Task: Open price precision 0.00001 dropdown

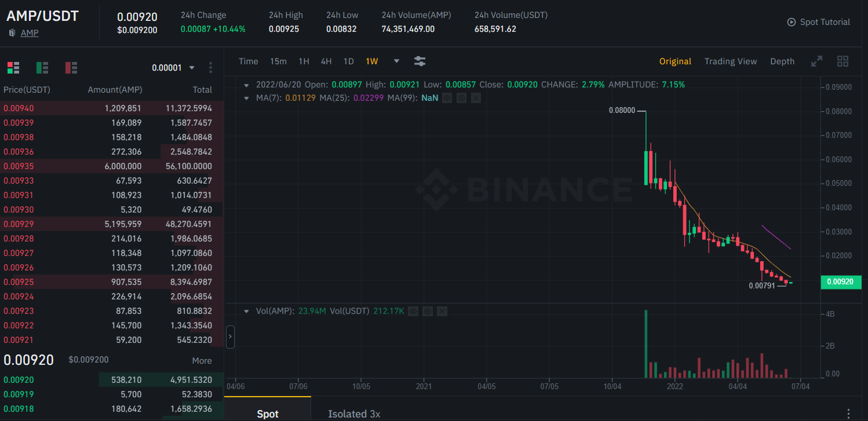Action: pyautogui.click(x=173, y=68)
